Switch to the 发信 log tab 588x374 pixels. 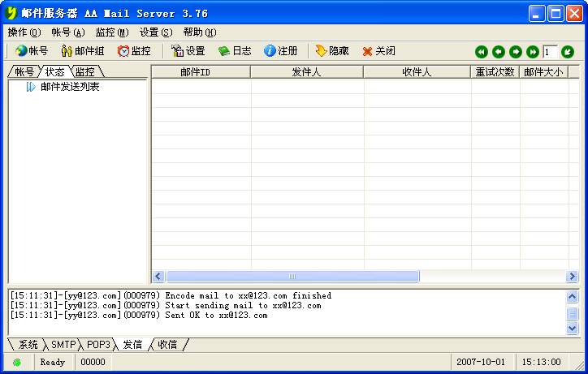pyautogui.click(x=132, y=345)
